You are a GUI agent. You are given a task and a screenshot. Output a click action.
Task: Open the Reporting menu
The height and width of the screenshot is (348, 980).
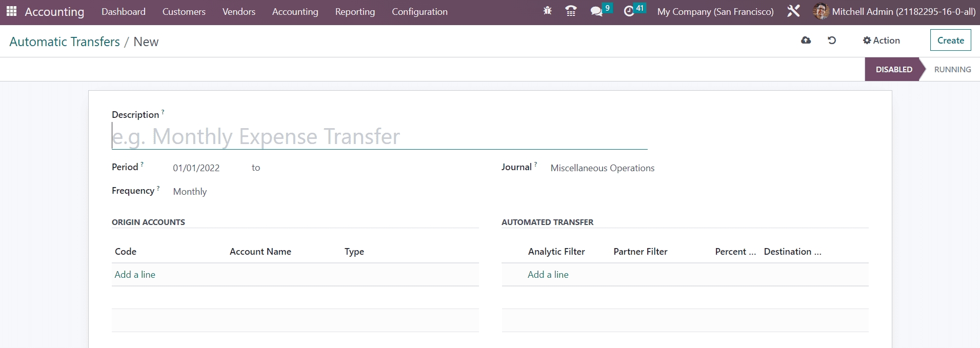355,11
